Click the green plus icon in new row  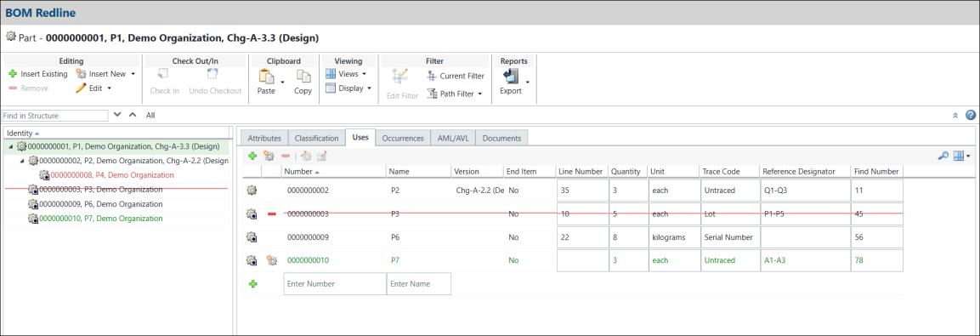tap(252, 283)
